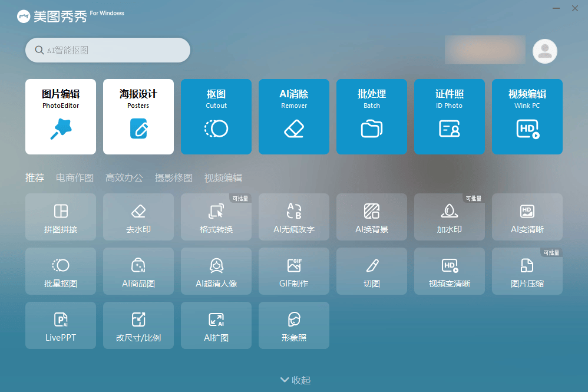Screen dimensions: 588x392
Task: Select the 图片压缩 compression tool
Action: click(527, 271)
